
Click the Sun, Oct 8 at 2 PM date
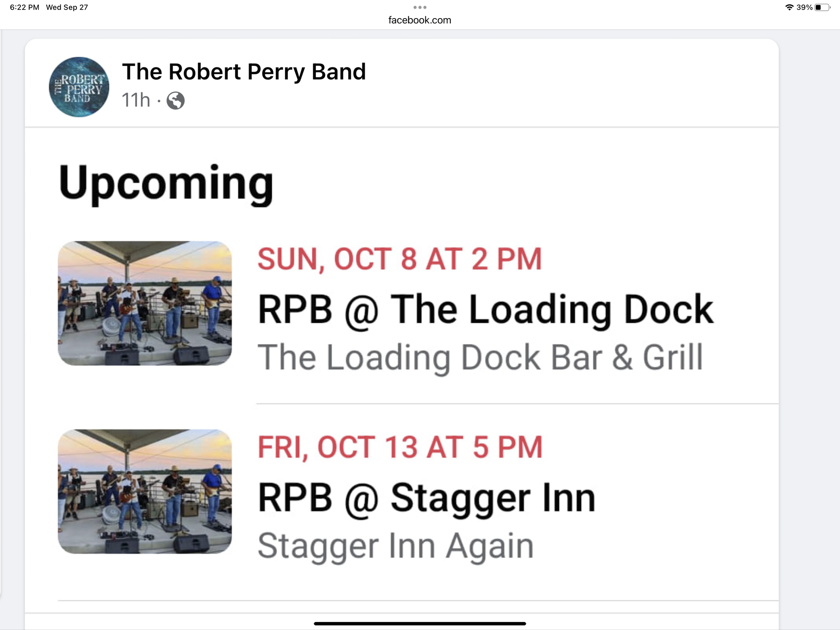click(400, 259)
